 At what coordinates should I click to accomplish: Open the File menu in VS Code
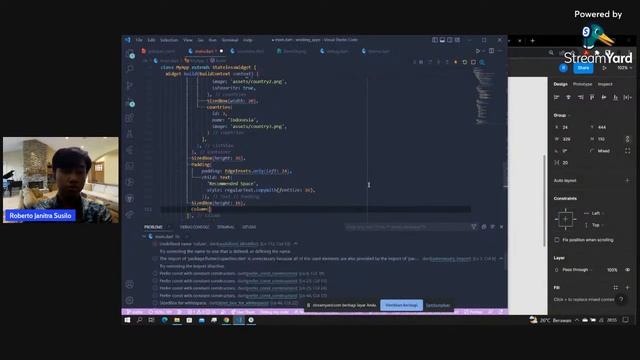pyautogui.click(x=139, y=40)
